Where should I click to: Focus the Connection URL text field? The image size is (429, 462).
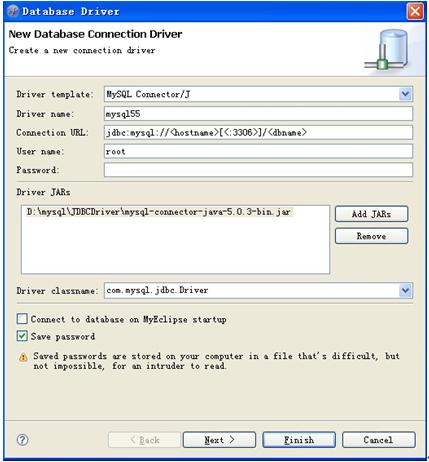click(x=258, y=132)
